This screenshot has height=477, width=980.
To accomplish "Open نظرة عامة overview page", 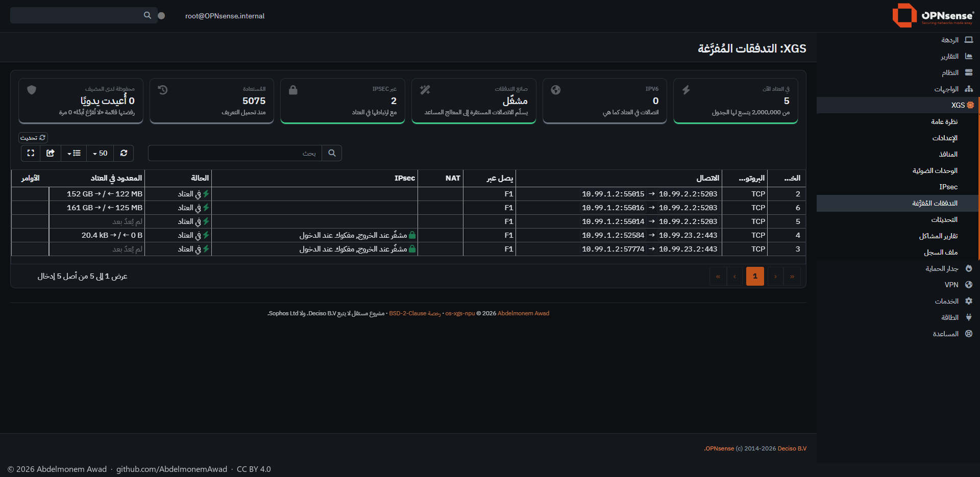I will [x=898, y=121].
